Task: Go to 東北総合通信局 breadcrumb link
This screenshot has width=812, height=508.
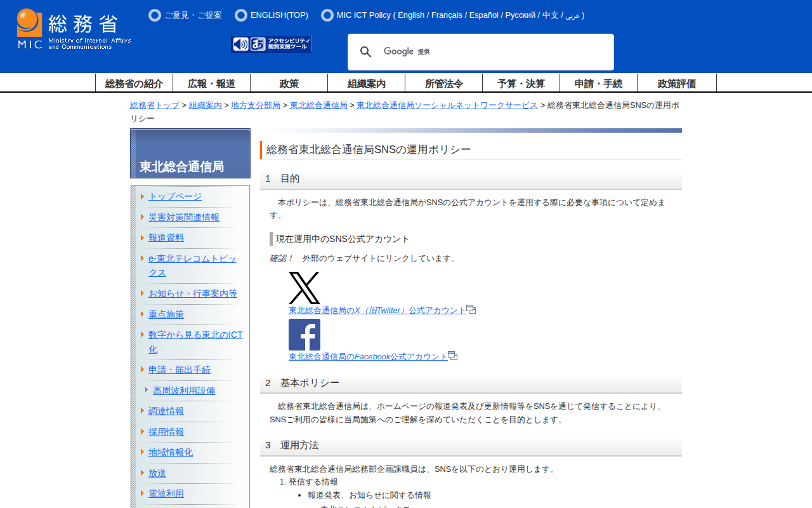Action: [318, 105]
